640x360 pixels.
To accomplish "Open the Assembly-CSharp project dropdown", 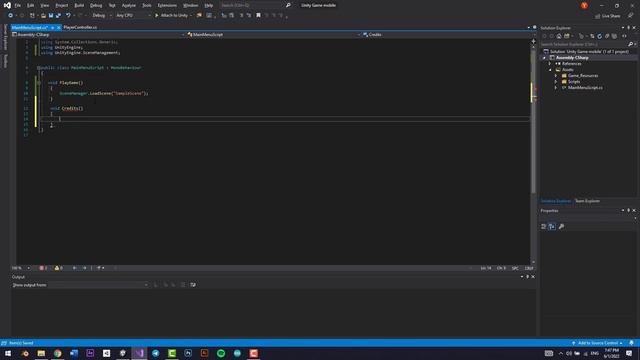I will 98,35.
